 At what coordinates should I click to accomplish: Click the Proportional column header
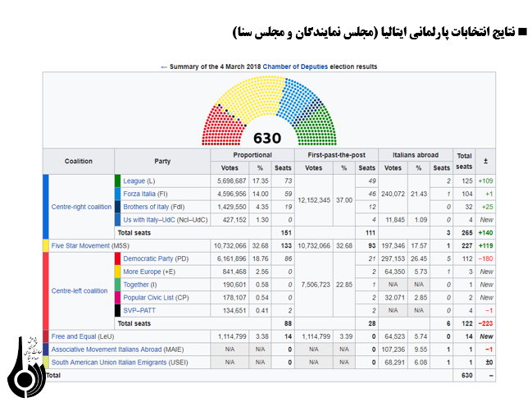[252, 155]
